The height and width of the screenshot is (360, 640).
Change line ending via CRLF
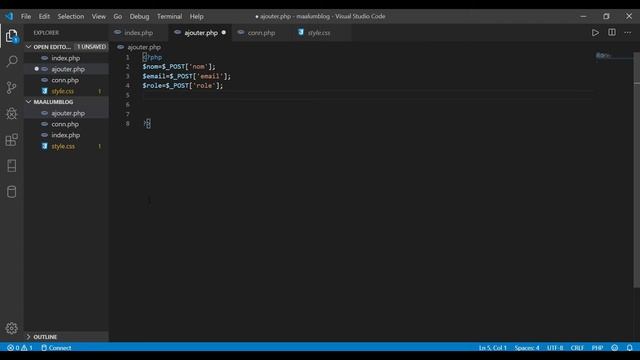coord(577,348)
